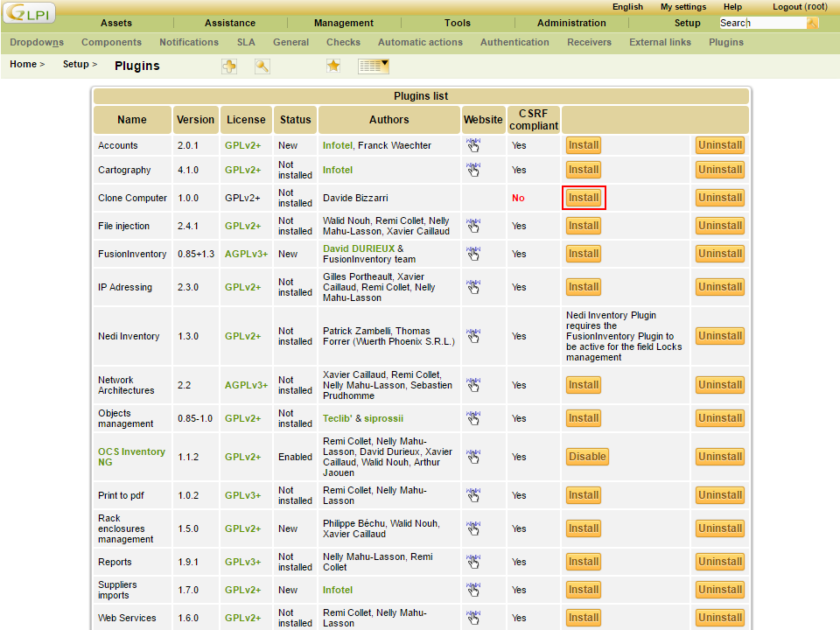Open website icon for Network Architectures plugin
The height and width of the screenshot is (630, 840).
pos(473,385)
